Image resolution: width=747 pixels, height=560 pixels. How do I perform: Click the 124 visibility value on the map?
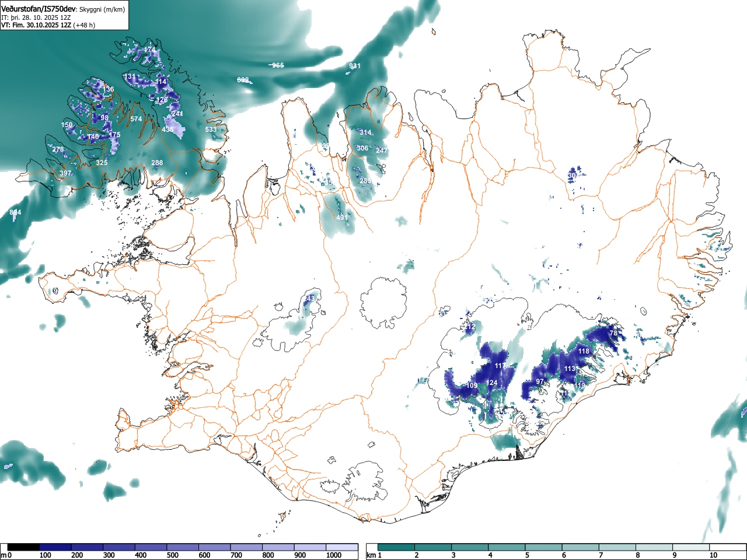[x=492, y=383]
